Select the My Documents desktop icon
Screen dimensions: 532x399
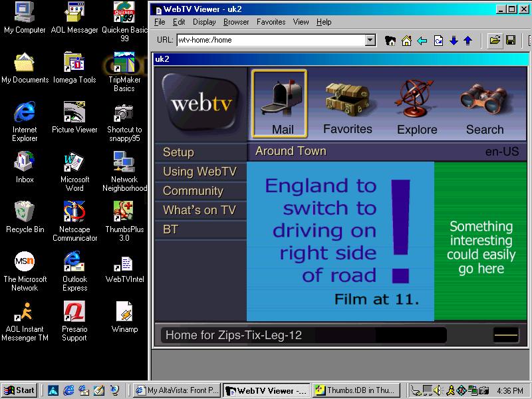(x=25, y=68)
